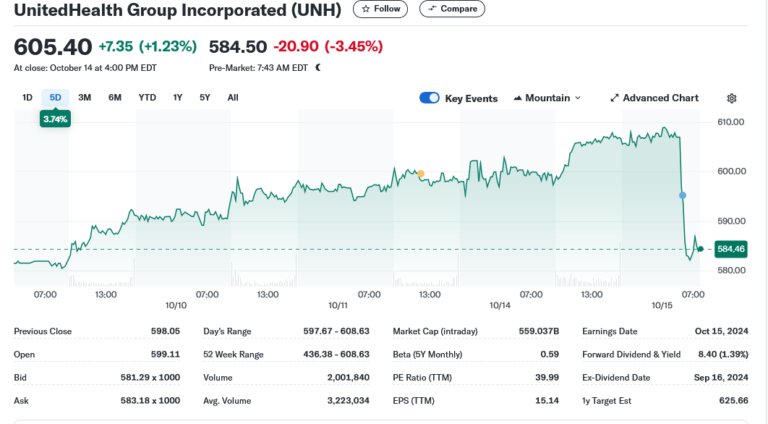Open chart settings gear icon

(x=731, y=98)
